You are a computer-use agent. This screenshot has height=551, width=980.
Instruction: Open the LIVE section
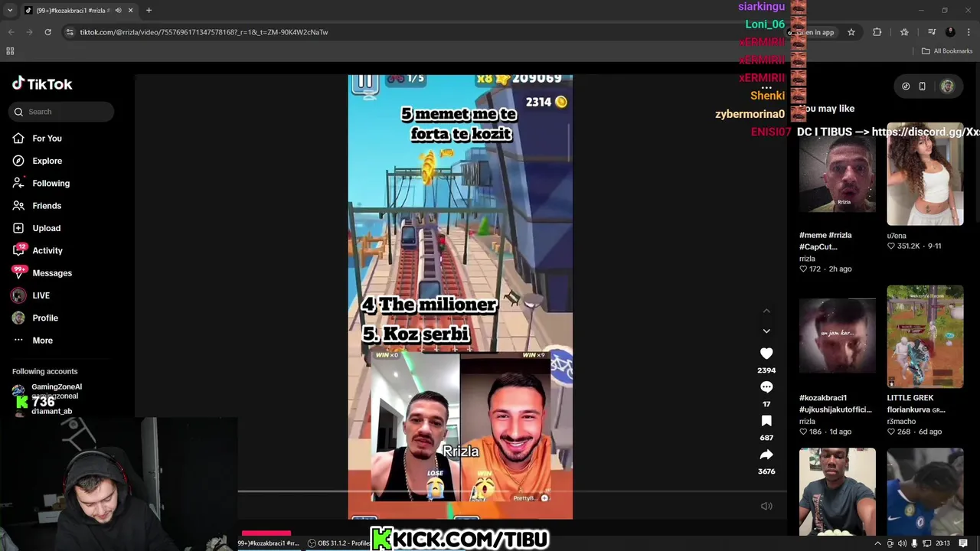click(x=31, y=295)
